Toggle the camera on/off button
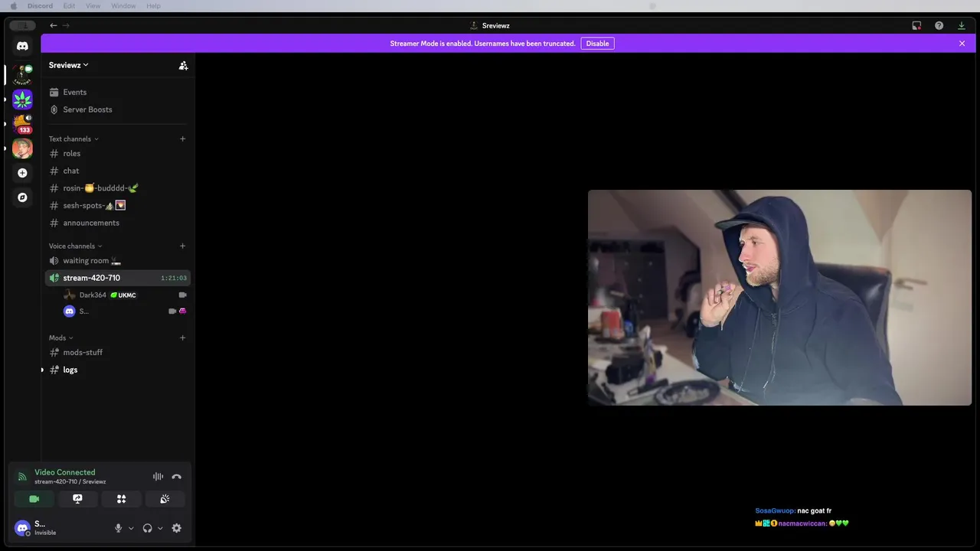The width and height of the screenshot is (980, 551). click(x=34, y=499)
